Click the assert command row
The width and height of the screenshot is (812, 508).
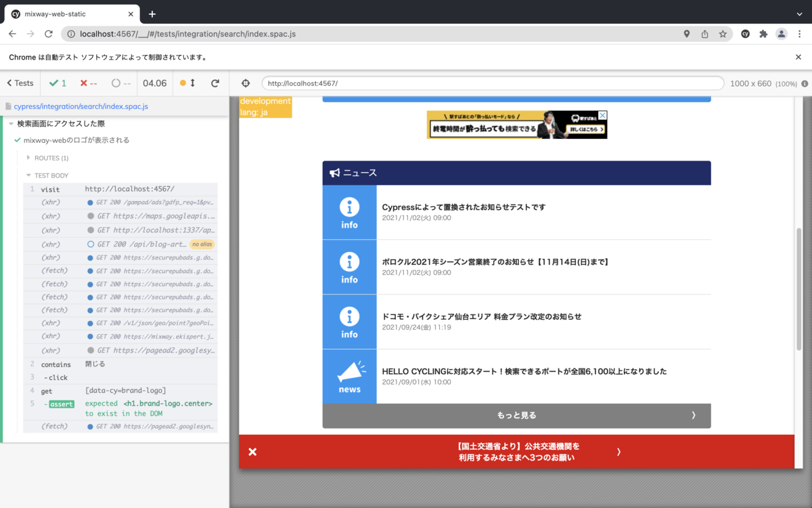pyautogui.click(x=120, y=408)
